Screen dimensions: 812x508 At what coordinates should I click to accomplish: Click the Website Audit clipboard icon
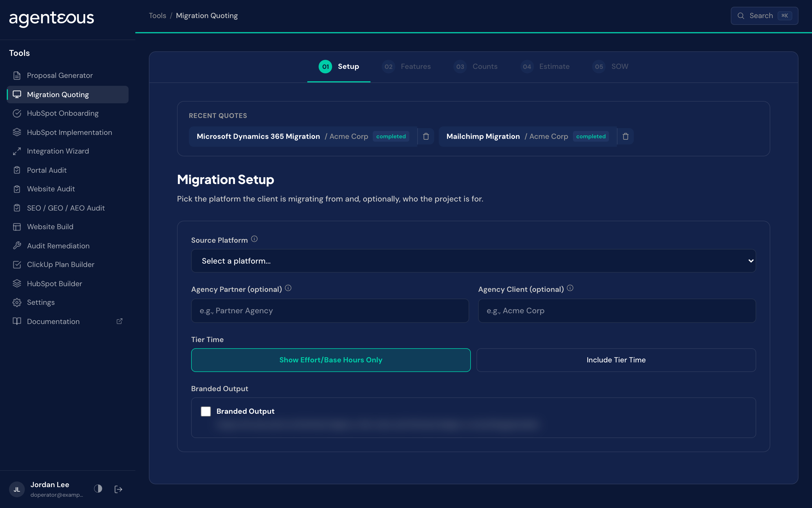coord(17,189)
